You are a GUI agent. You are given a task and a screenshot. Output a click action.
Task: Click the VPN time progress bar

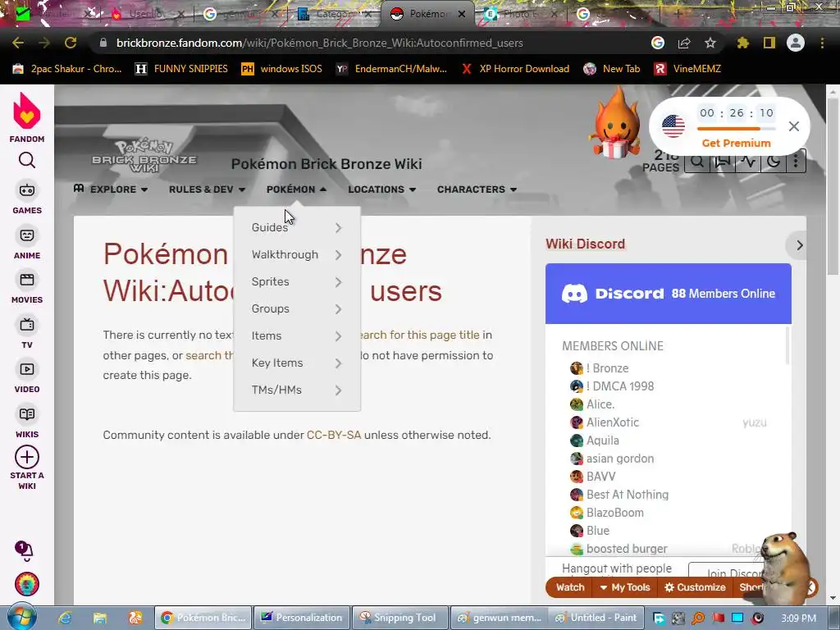click(x=736, y=129)
